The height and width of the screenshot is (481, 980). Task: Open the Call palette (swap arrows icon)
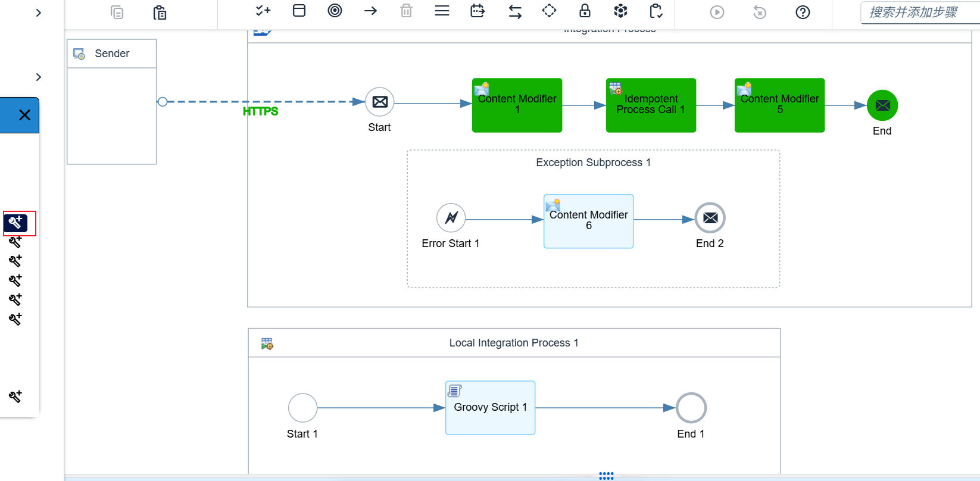tap(515, 12)
